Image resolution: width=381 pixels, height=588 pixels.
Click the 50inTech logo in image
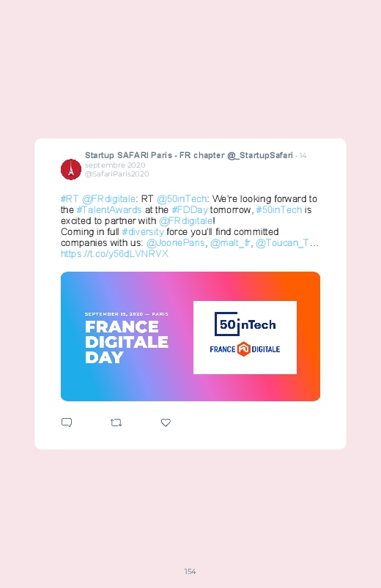245,324
